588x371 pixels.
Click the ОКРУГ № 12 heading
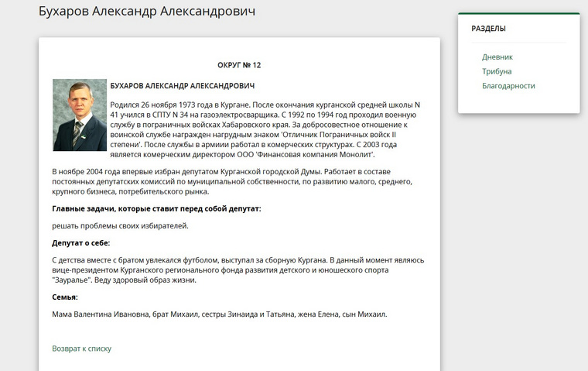pos(239,65)
